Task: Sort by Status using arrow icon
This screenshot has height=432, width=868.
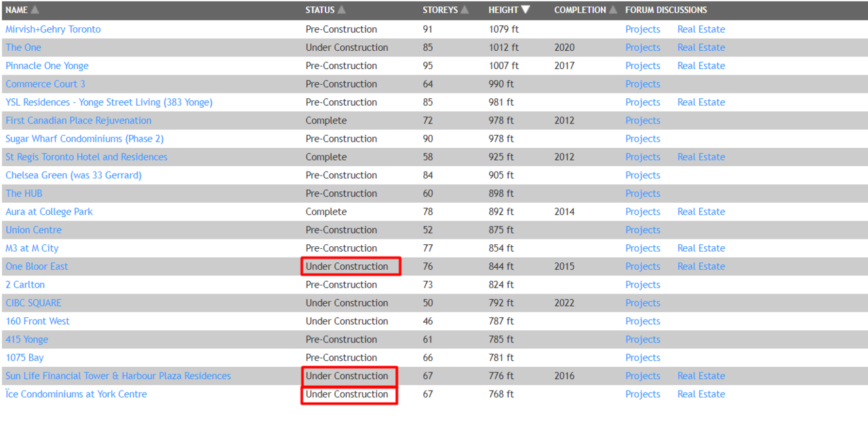Action: [x=342, y=10]
